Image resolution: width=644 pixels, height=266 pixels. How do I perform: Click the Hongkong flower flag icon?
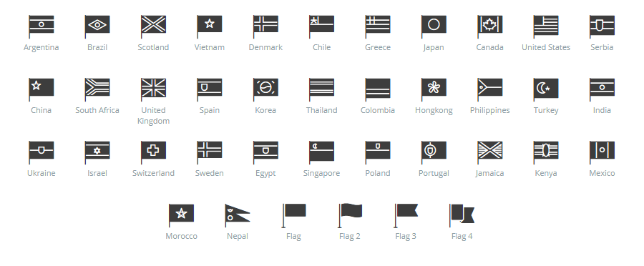[x=434, y=89]
